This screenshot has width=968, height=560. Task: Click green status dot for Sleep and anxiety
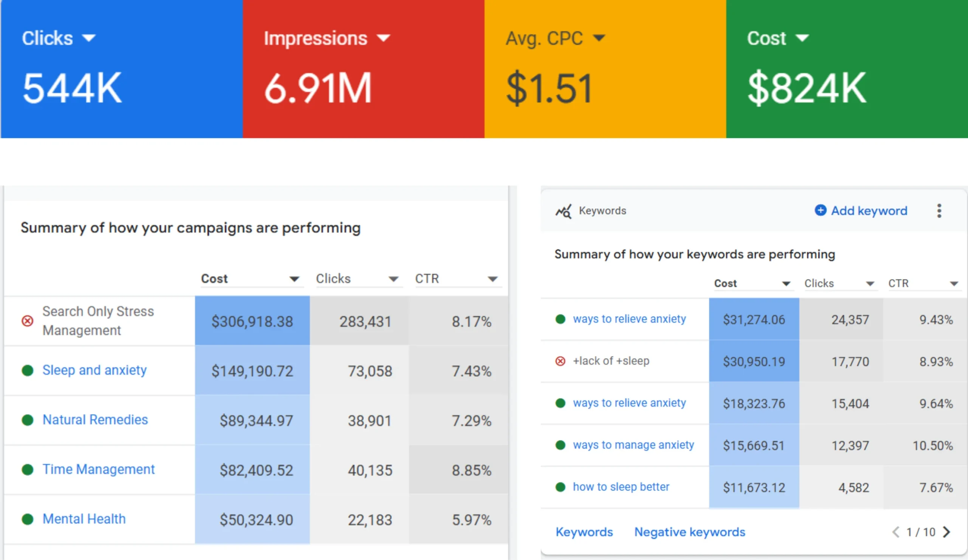pos(27,370)
